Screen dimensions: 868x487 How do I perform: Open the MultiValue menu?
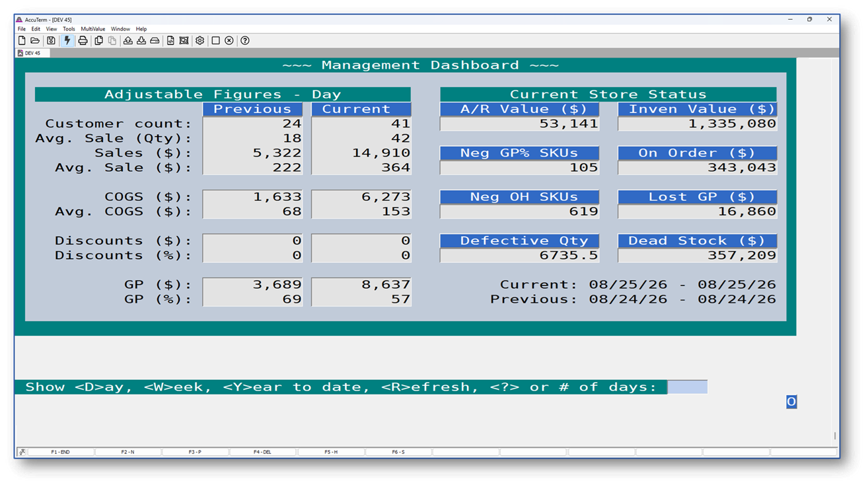[93, 29]
